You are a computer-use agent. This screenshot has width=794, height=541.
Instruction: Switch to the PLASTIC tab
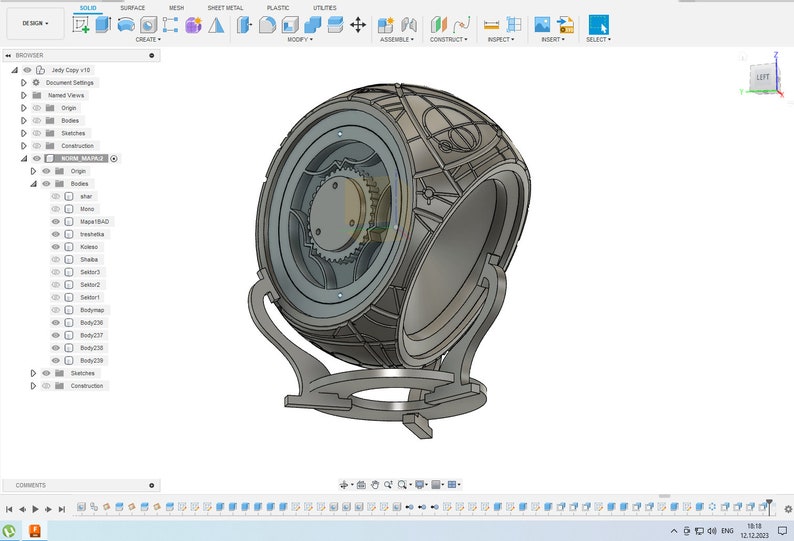tap(278, 8)
